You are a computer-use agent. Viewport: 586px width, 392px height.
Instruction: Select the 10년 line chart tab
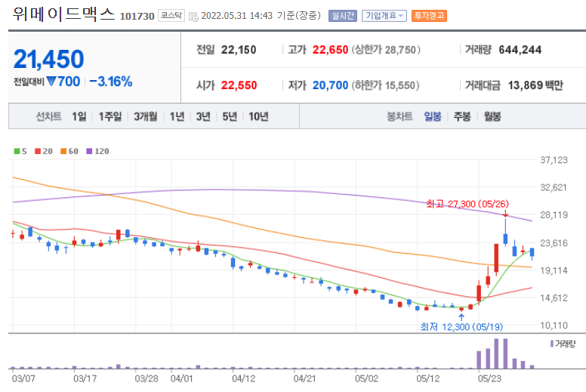258,116
